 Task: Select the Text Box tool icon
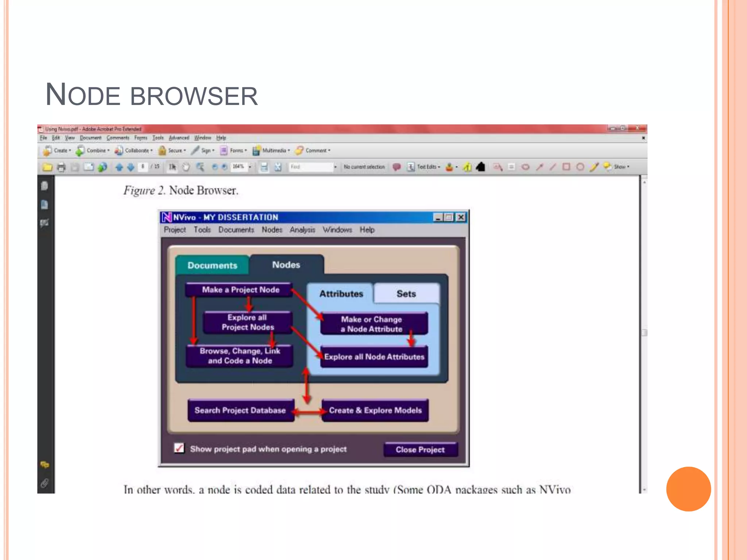[512, 167]
